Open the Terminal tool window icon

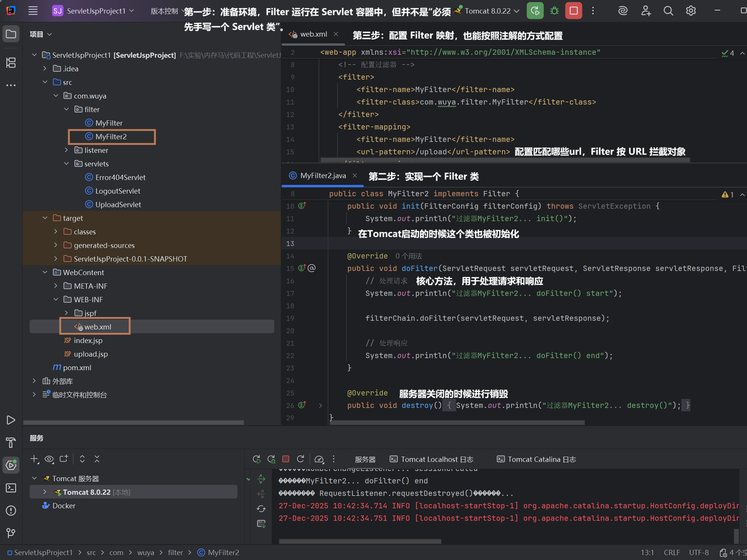11,488
